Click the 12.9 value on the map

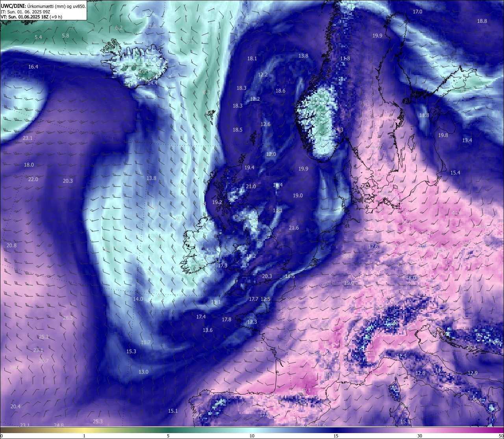(472, 373)
